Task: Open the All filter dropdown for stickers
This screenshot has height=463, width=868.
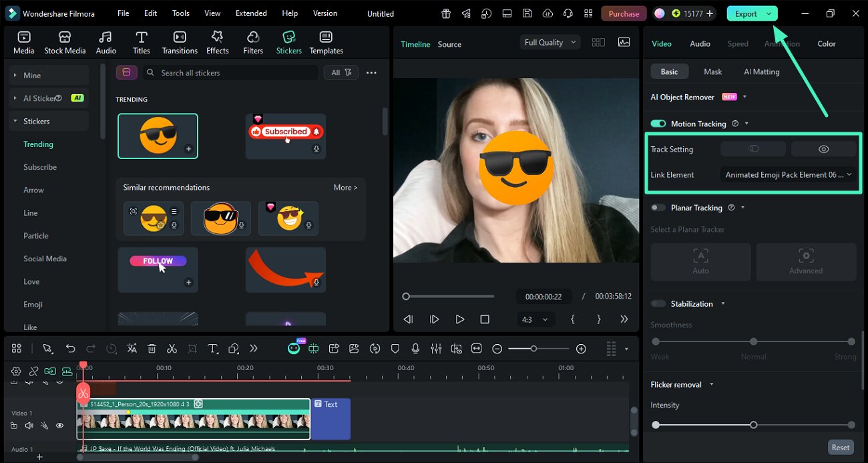Action: pos(341,73)
